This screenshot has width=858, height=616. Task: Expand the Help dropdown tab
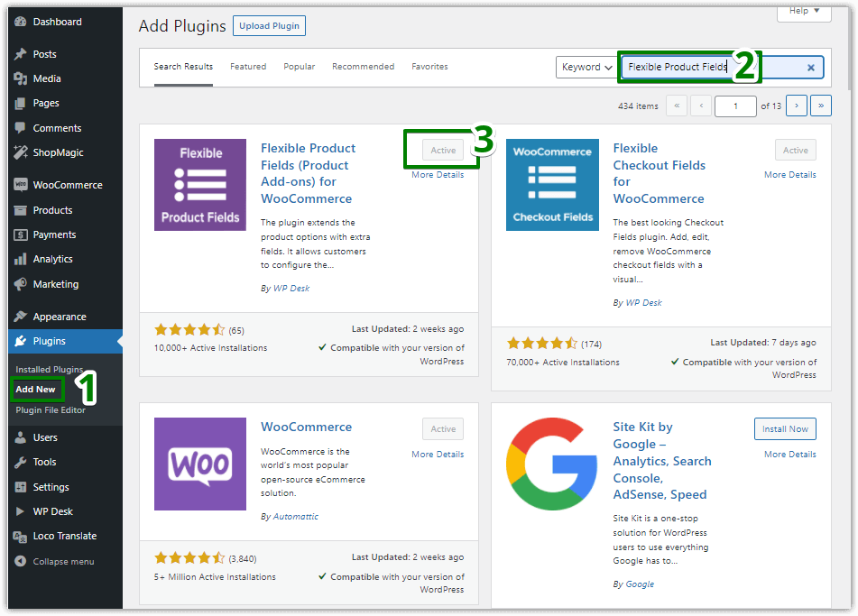[804, 12]
